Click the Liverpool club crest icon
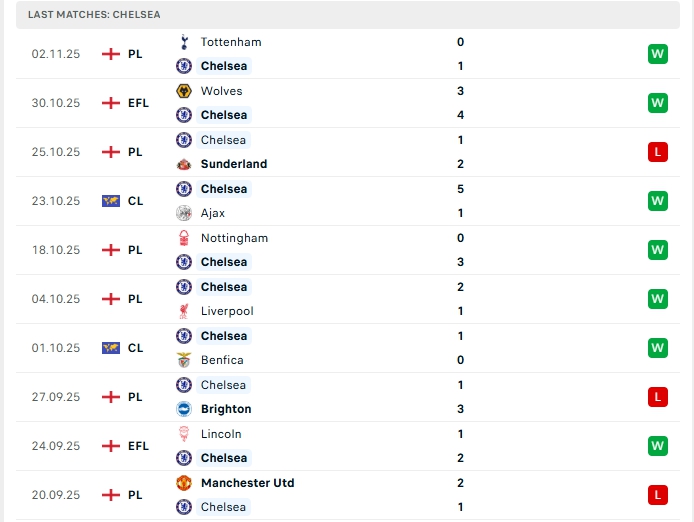Screen dimensions: 694x522 click(184, 311)
